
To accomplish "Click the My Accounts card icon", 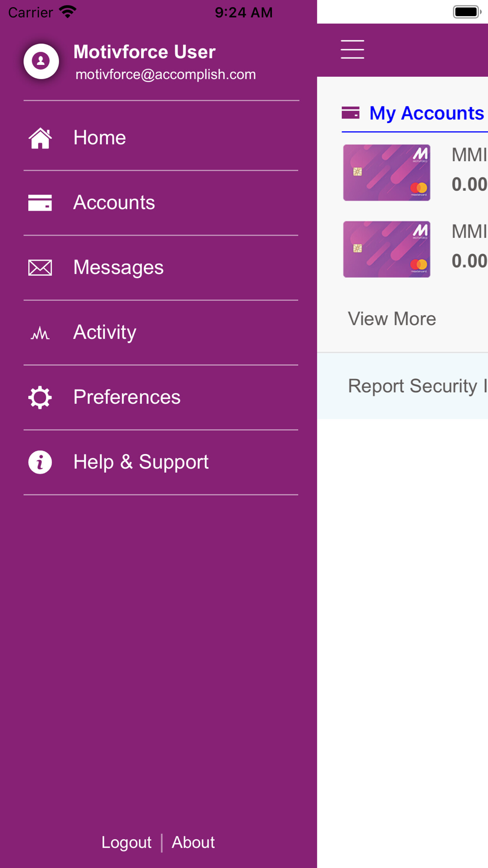I will click(x=350, y=113).
